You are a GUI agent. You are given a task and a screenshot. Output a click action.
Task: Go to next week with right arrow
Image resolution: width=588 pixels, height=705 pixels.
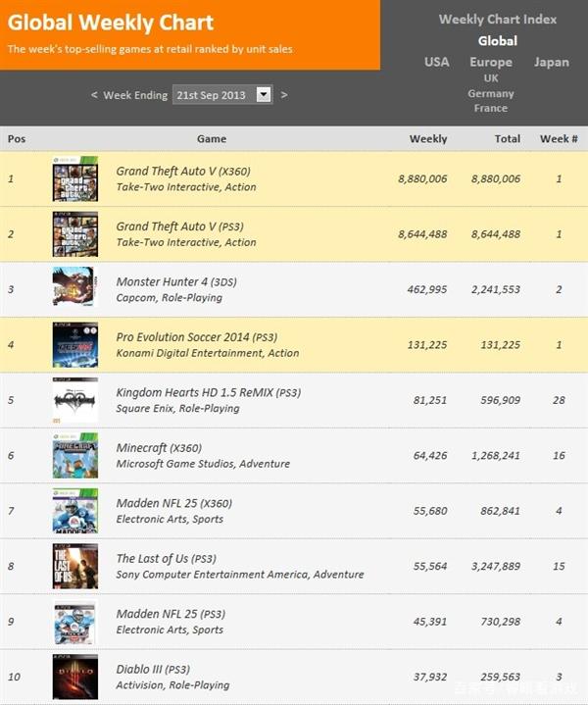point(284,95)
